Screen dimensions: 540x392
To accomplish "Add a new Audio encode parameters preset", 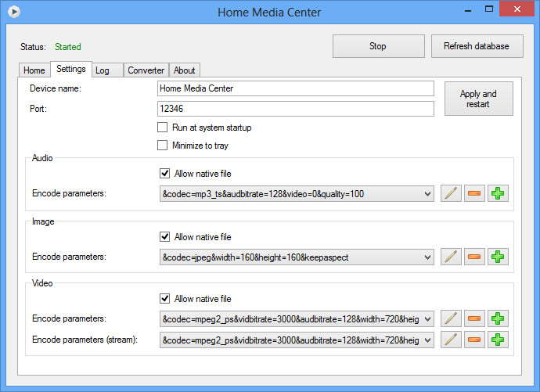I will (x=498, y=193).
